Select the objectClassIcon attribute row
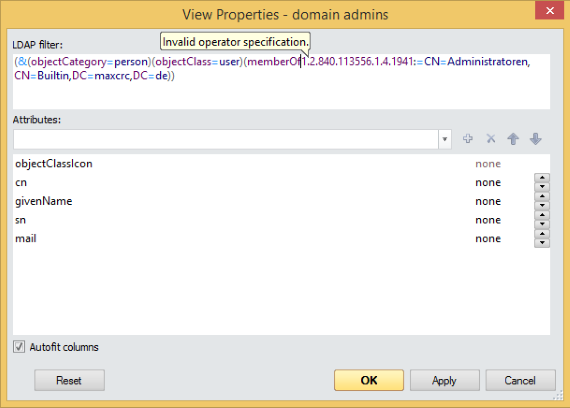570x408 pixels. (281, 164)
